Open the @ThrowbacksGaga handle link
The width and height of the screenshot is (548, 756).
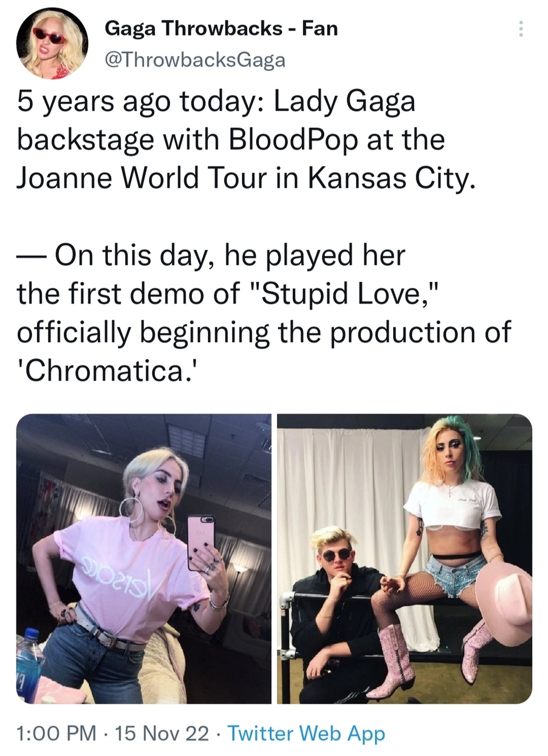coord(194,60)
